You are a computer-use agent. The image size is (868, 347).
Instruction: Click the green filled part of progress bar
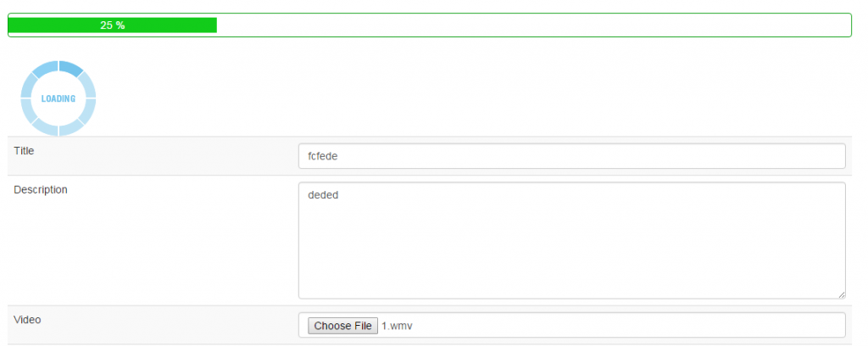coord(113,25)
